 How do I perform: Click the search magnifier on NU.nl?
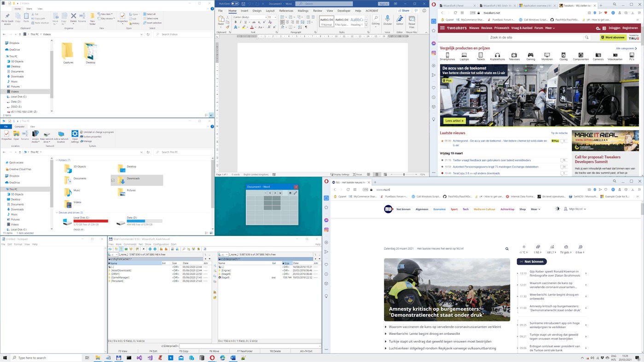tap(507, 249)
